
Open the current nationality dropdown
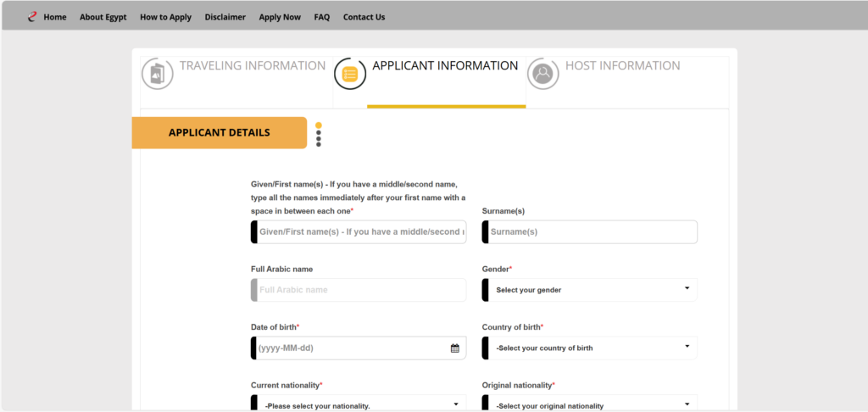click(x=359, y=405)
